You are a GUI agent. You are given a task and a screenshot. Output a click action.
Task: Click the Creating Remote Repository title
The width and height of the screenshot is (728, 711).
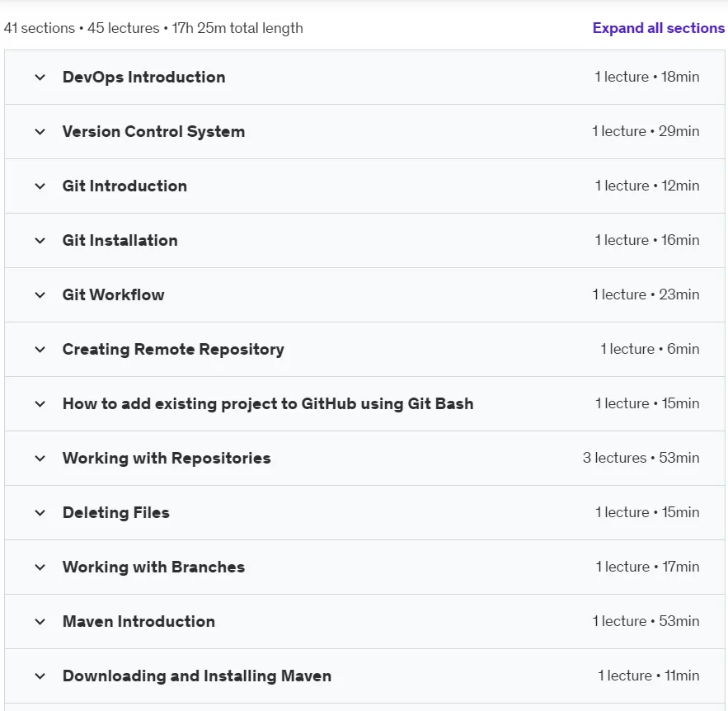173,349
